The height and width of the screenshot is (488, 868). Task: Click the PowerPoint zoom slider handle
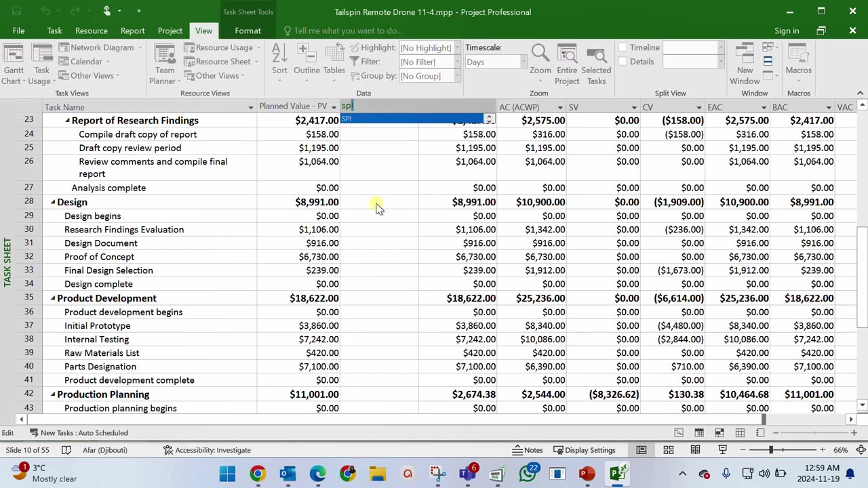[x=770, y=450]
